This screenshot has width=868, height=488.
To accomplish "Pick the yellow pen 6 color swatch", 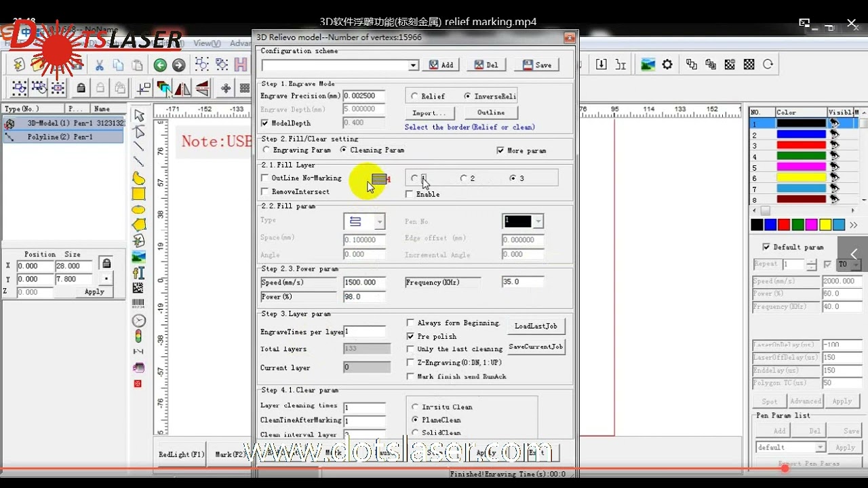I will [801, 178].
